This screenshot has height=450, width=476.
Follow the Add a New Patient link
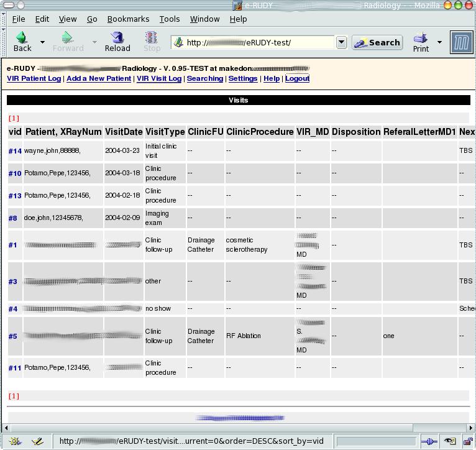click(x=99, y=78)
